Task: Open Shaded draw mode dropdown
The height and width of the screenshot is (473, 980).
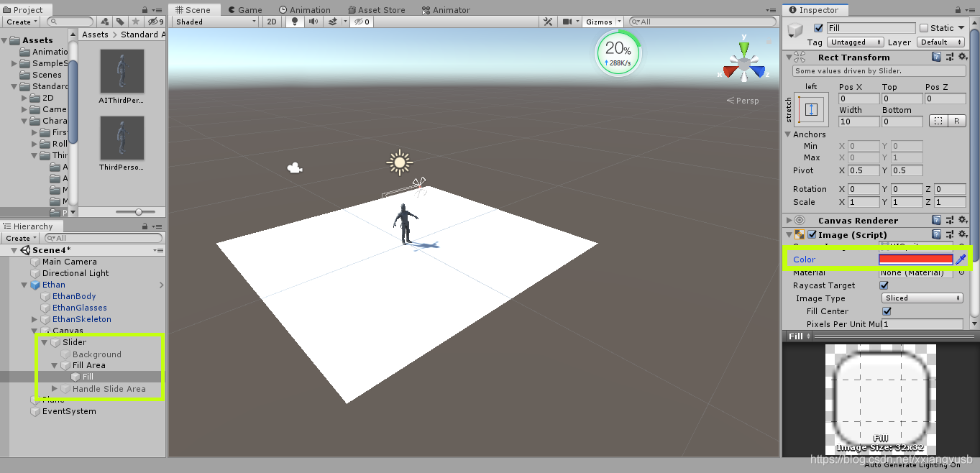Action: tap(215, 22)
